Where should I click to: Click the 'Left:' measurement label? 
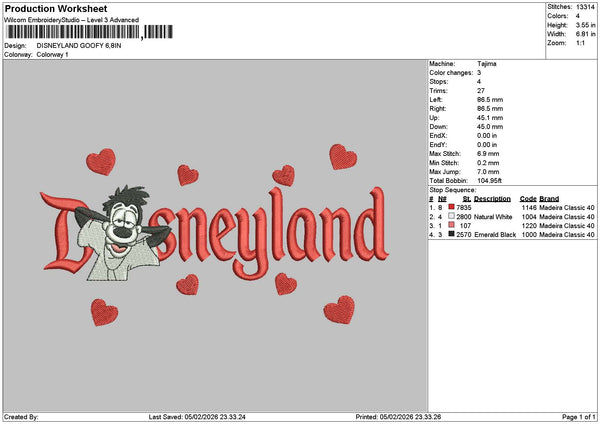tap(435, 100)
